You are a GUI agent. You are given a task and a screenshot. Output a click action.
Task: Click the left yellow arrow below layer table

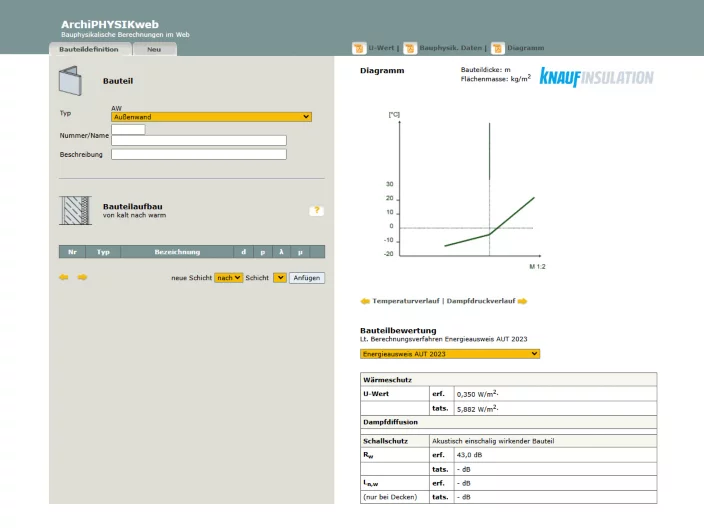64,278
